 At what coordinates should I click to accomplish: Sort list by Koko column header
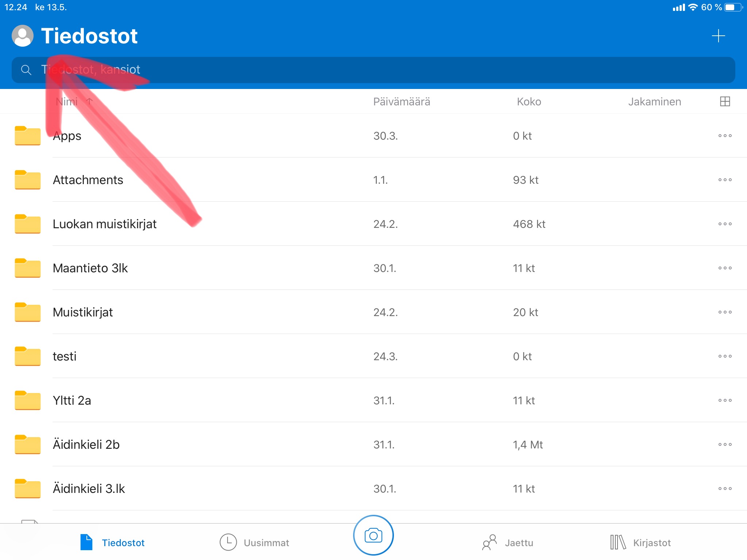pyautogui.click(x=529, y=102)
